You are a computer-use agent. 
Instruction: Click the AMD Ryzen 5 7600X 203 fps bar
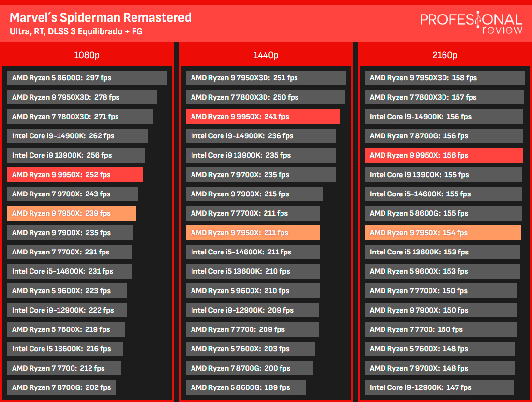pyautogui.click(x=251, y=348)
